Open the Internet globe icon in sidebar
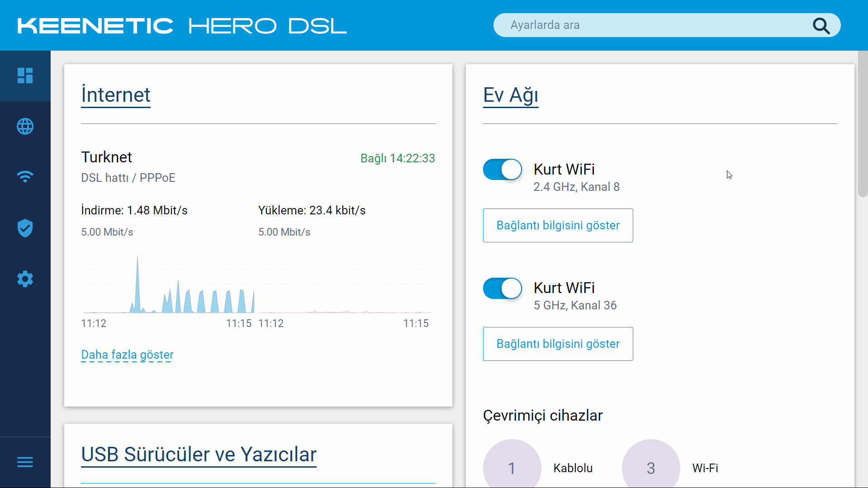This screenshot has width=868, height=488. [25, 126]
